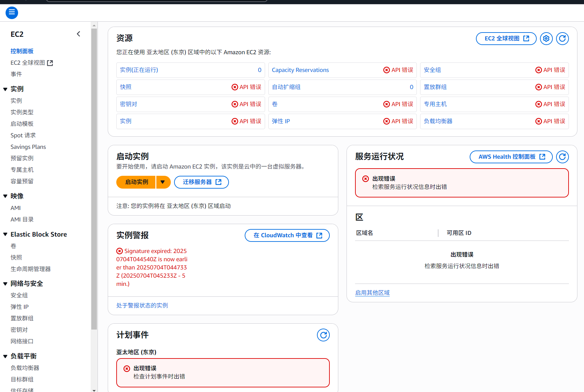Open AWS Health 控制面板 button
The width and height of the screenshot is (584, 392).
coord(511,157)
